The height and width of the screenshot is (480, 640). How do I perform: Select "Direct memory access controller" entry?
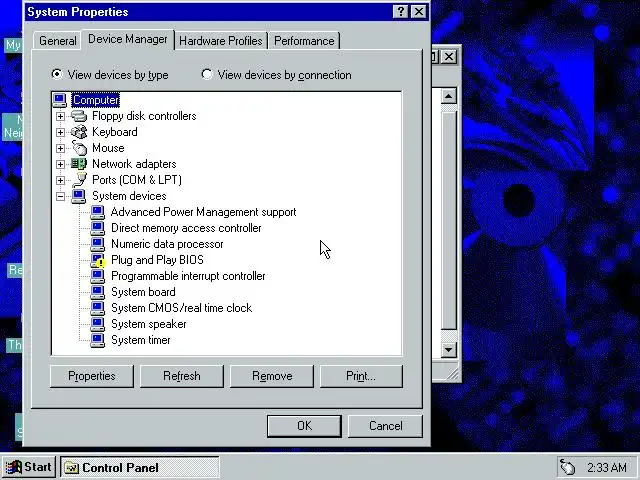186,228
